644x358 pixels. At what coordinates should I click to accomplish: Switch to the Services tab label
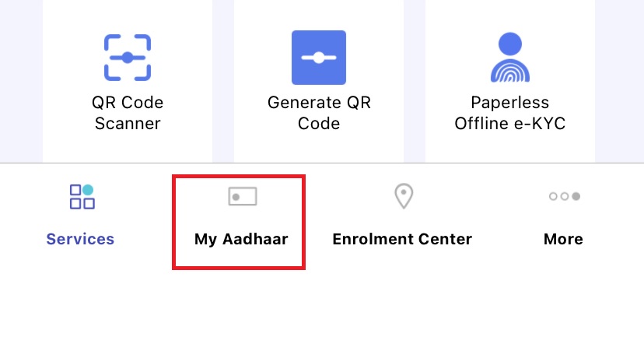(x=80, y=239)
